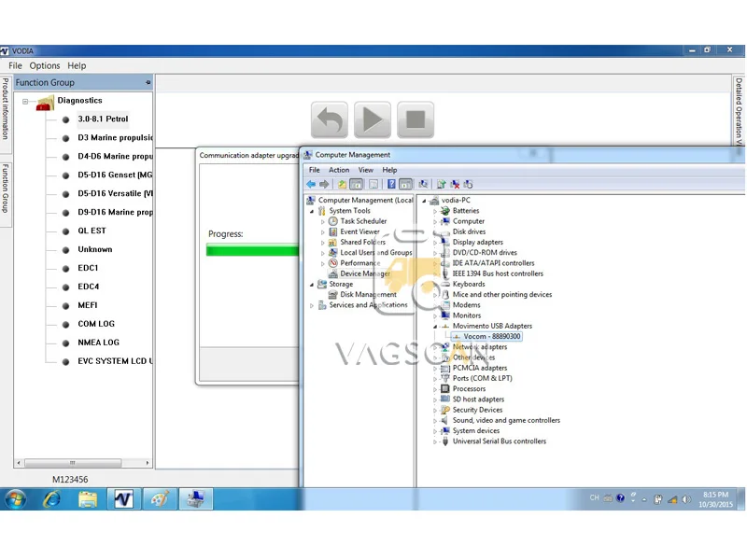Viewport: 747px width, 560px height.
Task: Launch Internet Explorer from taskbar
Action: (51, 499)
